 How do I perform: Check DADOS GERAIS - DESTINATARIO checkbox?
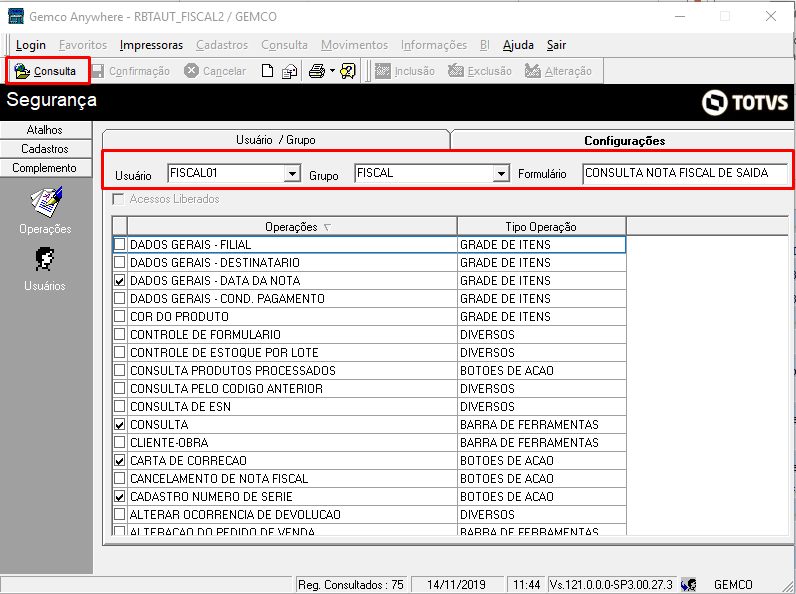tap(119, 262)
